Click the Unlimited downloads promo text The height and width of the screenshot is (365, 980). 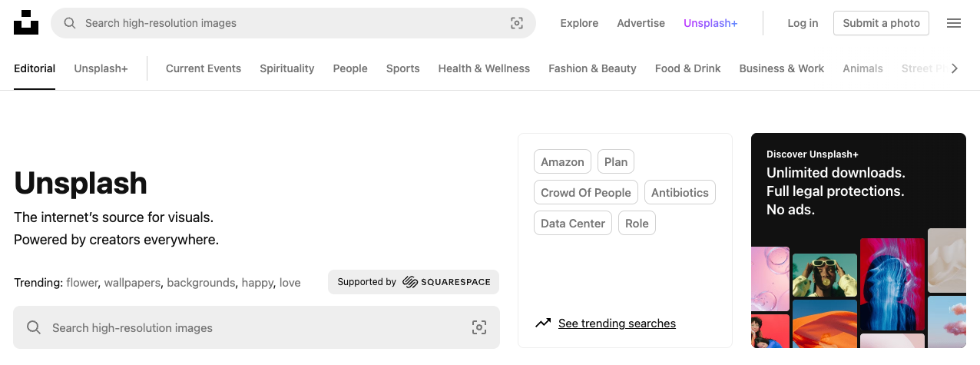836,173
